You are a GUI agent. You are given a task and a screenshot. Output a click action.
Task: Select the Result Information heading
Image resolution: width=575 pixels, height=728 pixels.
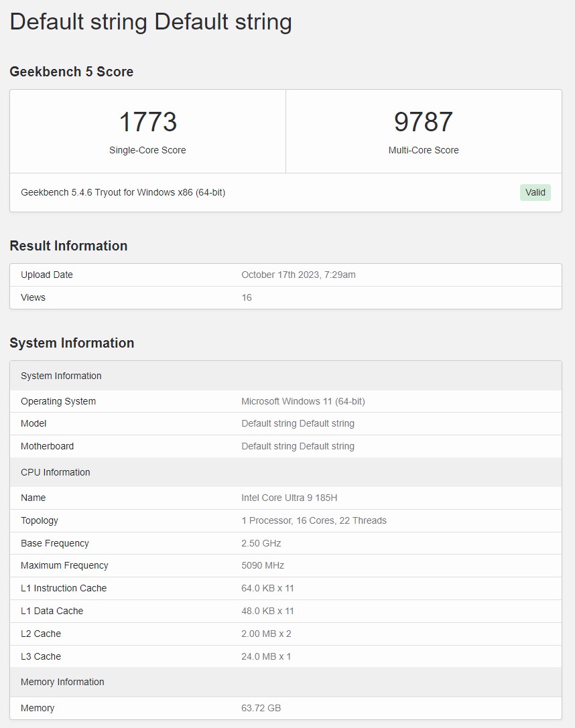68,246
